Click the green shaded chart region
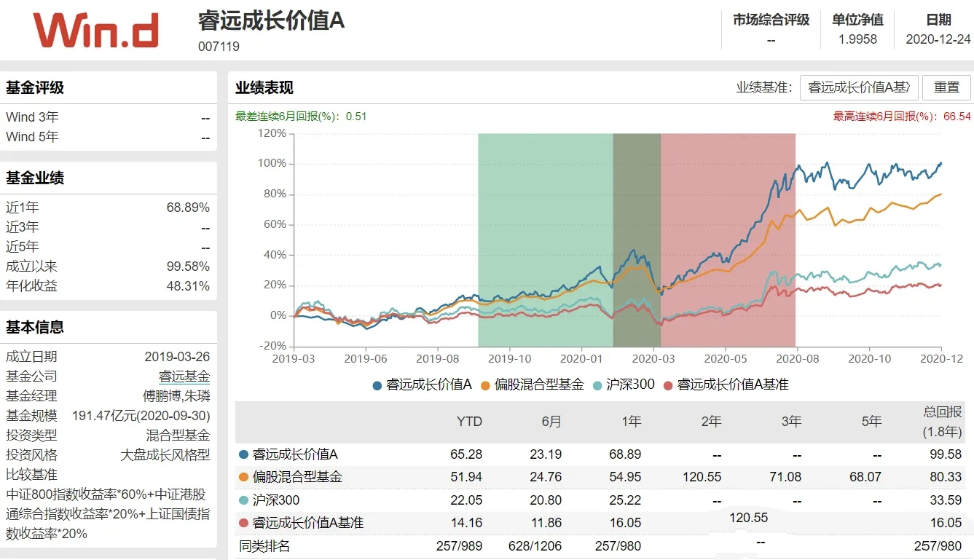Viewport: 974px width, 560px height. pos(546,240)
